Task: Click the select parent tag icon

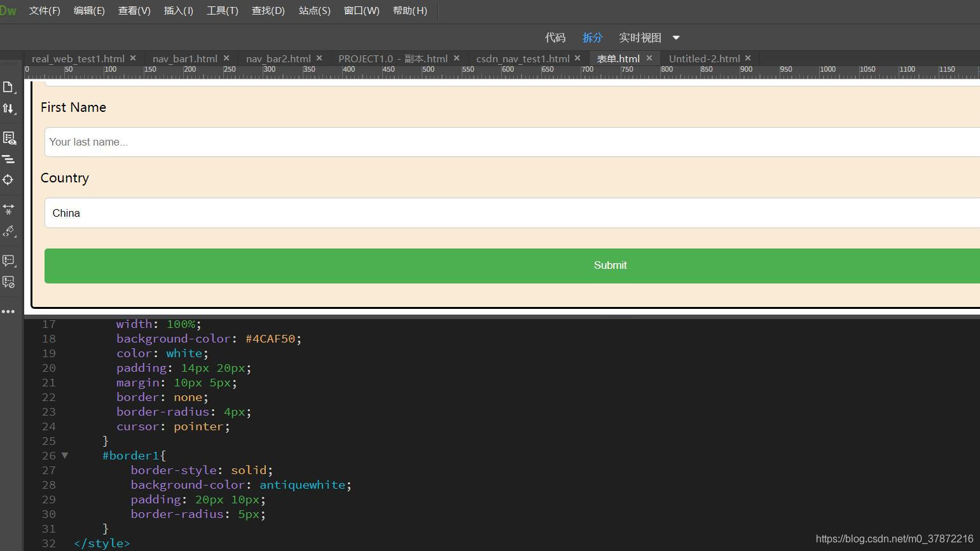Action: (x=8, y=231)
